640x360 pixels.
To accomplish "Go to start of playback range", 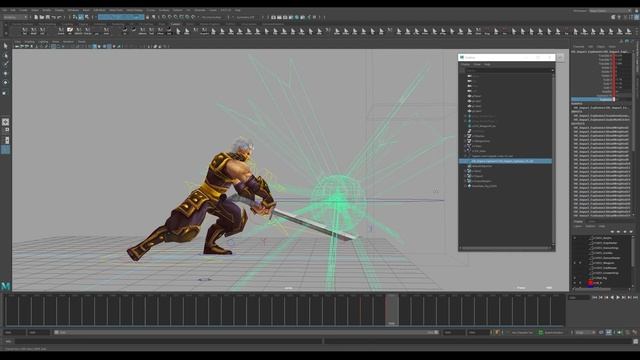I will (x=595, y=298).
